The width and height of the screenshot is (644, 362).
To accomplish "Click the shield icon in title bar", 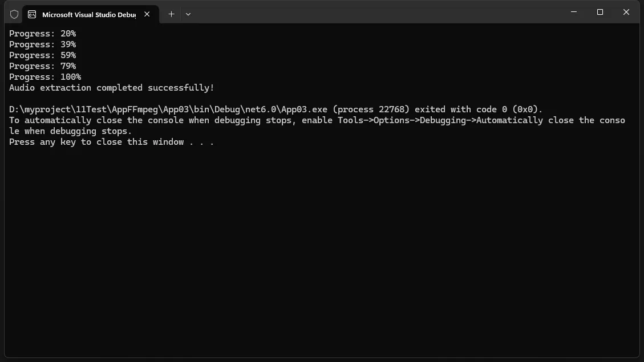I will [14, 14].
